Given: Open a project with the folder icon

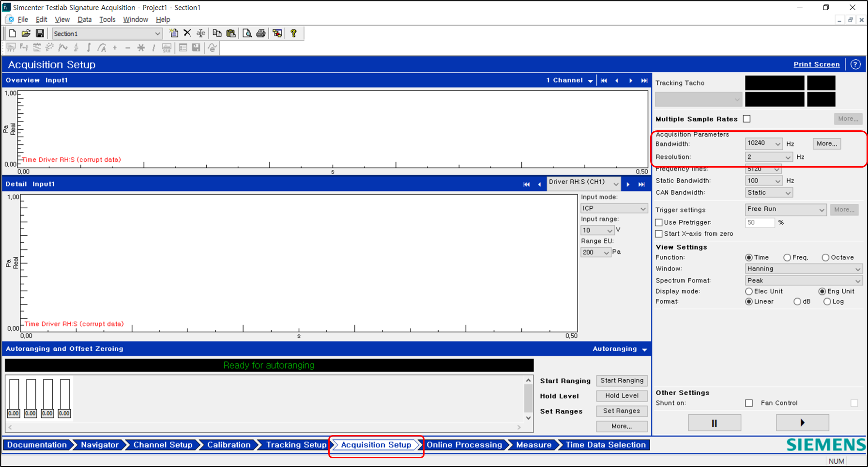Looking at the screenshot, I should [26, 33].
